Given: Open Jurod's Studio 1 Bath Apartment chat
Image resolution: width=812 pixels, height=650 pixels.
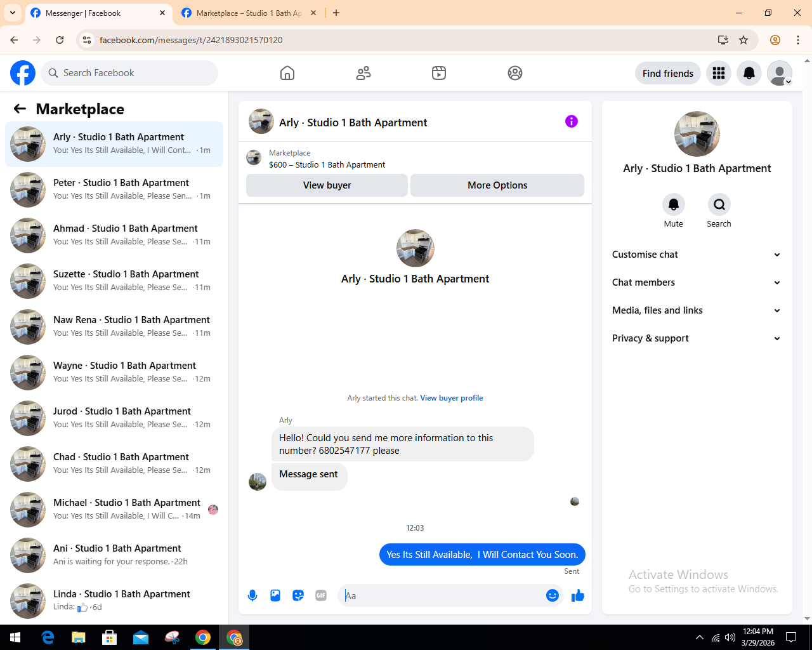Looking at the screenshot, I should 114,418.
